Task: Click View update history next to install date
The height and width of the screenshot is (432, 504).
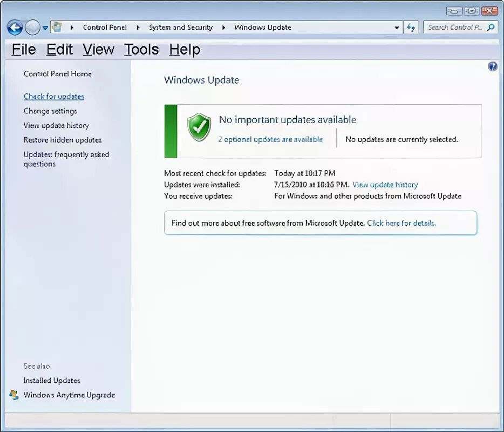Action: click(x=385, y=185)
